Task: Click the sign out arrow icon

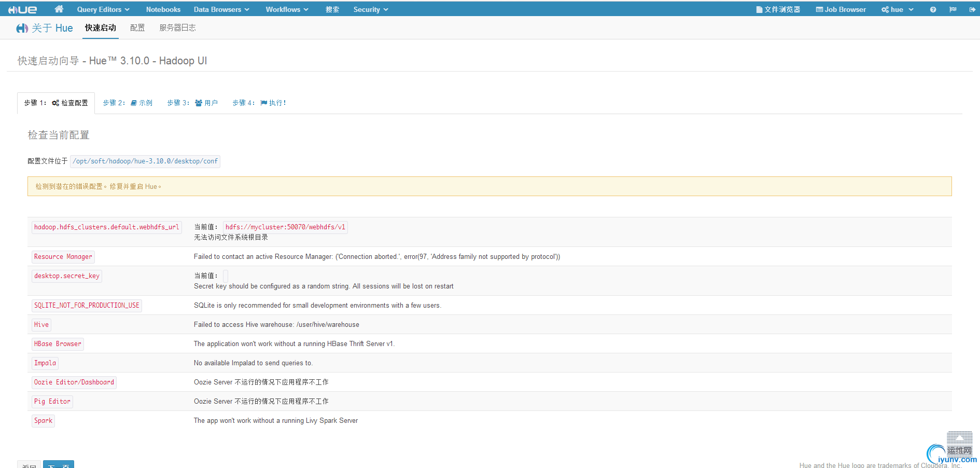Action: coord(972,9)
